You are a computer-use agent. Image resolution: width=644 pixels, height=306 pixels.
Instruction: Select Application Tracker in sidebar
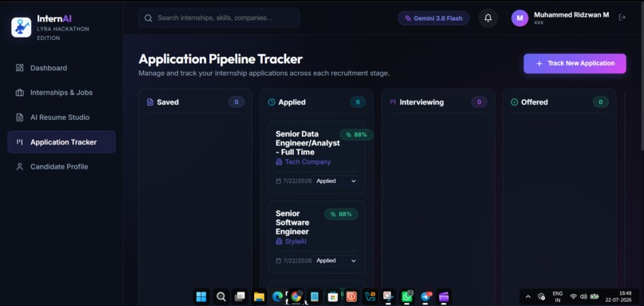tap(62, 142)
